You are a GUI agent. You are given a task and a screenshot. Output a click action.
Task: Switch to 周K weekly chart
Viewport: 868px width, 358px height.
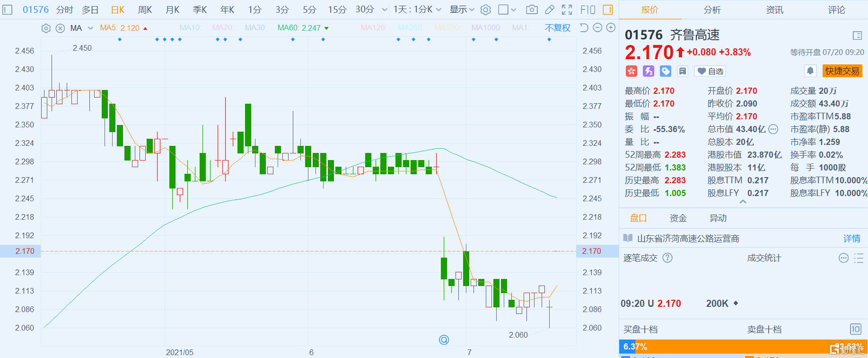coord(145,9)
